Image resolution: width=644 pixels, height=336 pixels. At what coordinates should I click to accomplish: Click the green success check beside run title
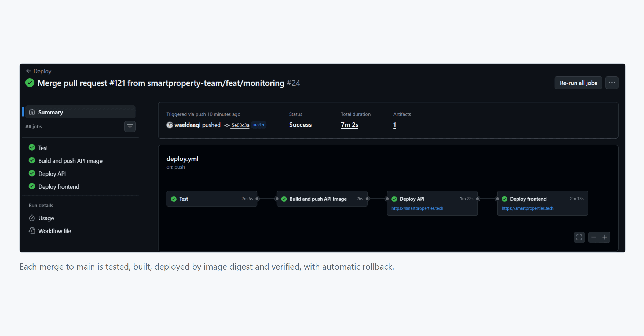pos(30,83)
